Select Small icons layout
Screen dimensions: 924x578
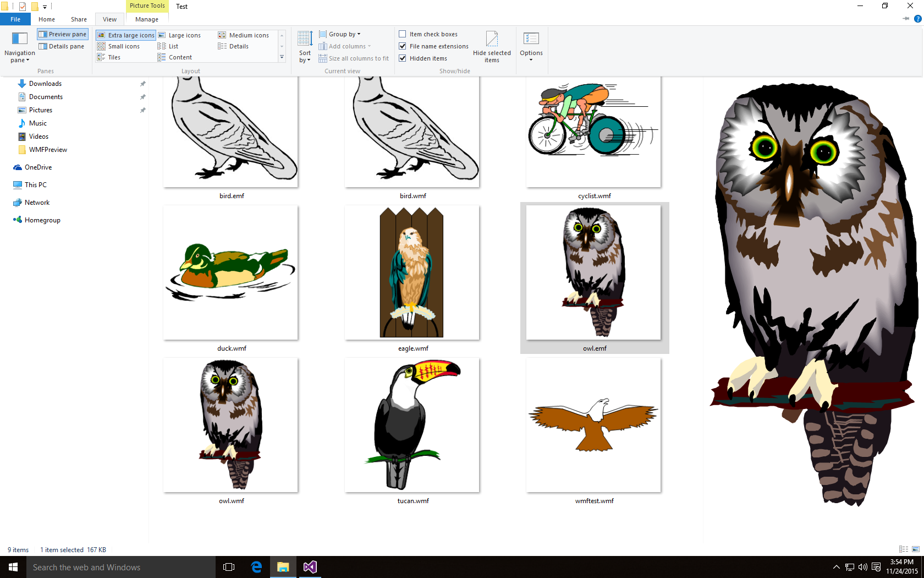[x=119, y=46]
